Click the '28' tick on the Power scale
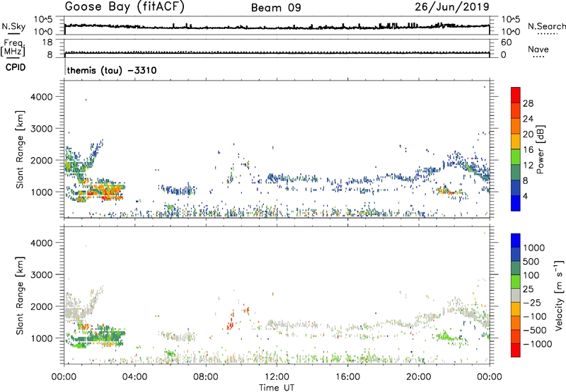 tap(528, 103)
